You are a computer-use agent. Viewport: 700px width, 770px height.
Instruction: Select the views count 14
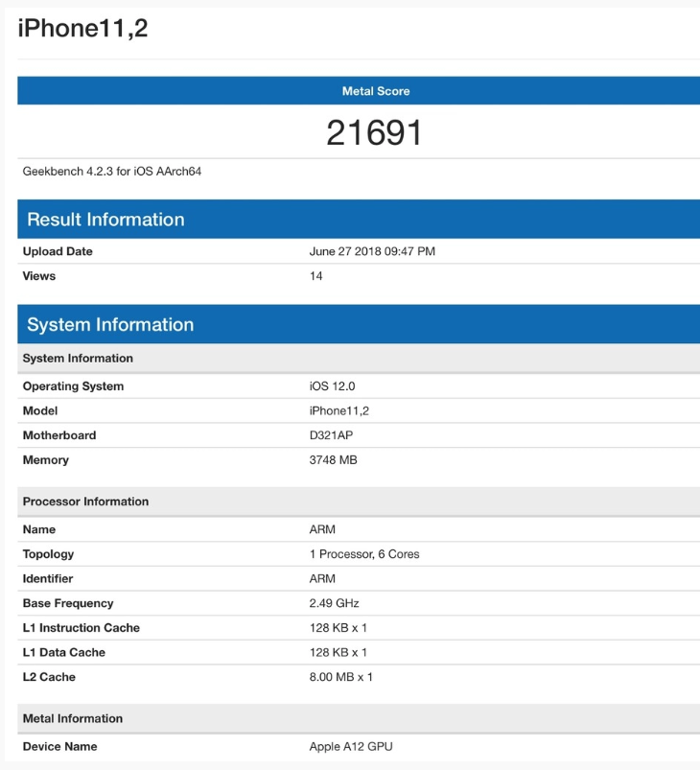[x=315, y=276]
